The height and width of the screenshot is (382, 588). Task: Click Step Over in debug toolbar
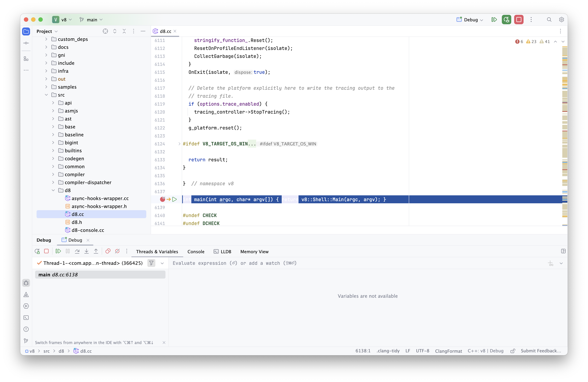pos(77,251)
